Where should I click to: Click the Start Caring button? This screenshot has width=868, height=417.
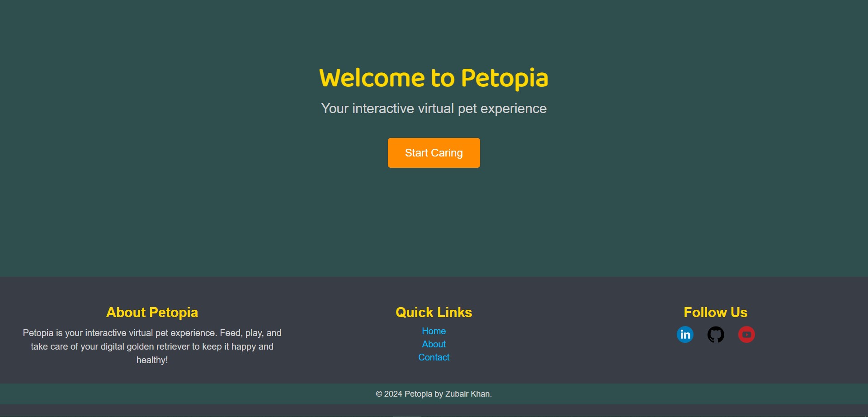coord(434,152)
